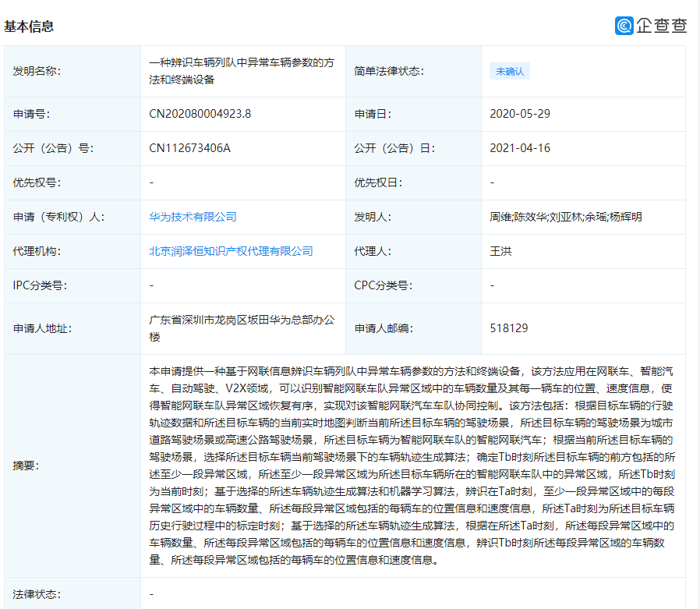
Task: Click the 公开（公告）号 label cell
Action: click(72, 148)
